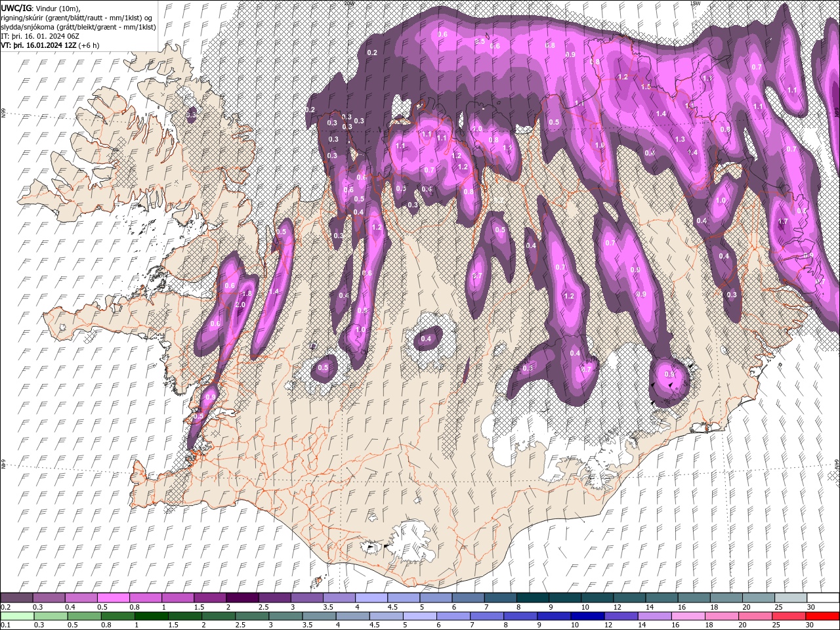840x630 pixels.
Task: Click the "1.8" snowfall value on the map
Action: [x=247, y=294]
